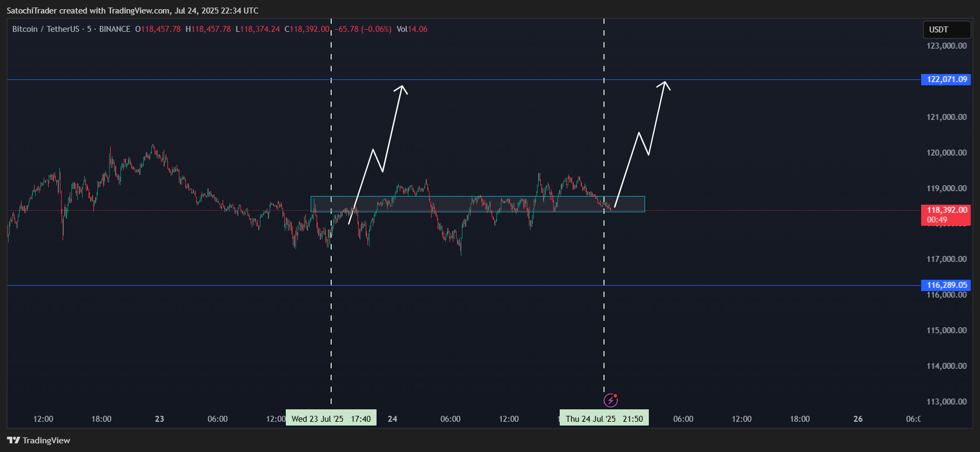The width and height of the screenshot is (980, 452).
Task: Click the 23 date label on time axis
Action: pos(159,419)
